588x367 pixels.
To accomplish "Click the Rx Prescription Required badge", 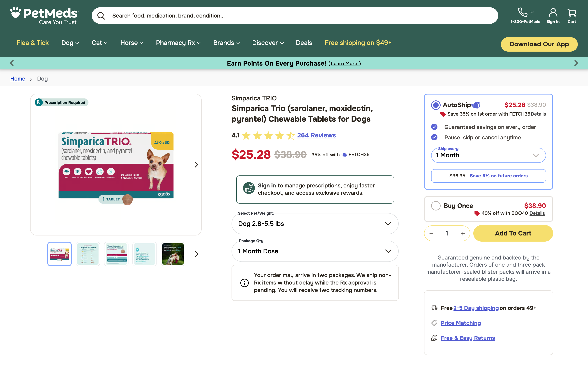I will (61, 102).
